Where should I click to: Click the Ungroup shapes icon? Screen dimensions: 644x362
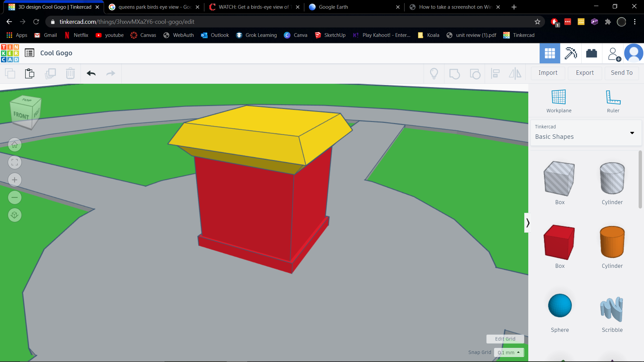(475, 73)
